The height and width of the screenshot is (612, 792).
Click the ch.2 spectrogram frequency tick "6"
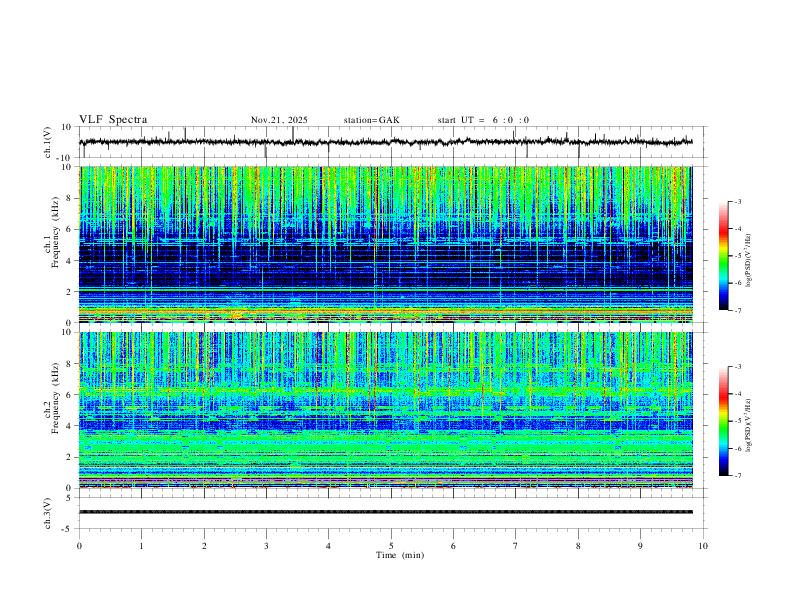click(69, 395)
